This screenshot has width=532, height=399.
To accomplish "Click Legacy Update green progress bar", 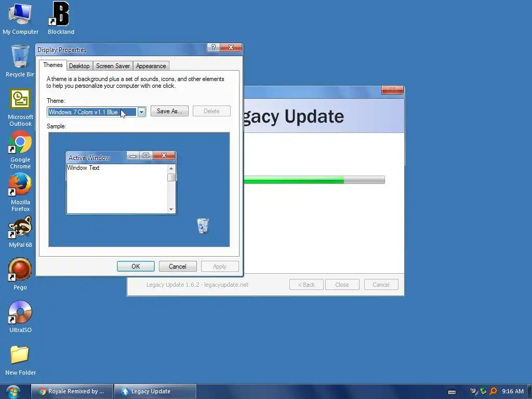I will (x=314, y=180).
